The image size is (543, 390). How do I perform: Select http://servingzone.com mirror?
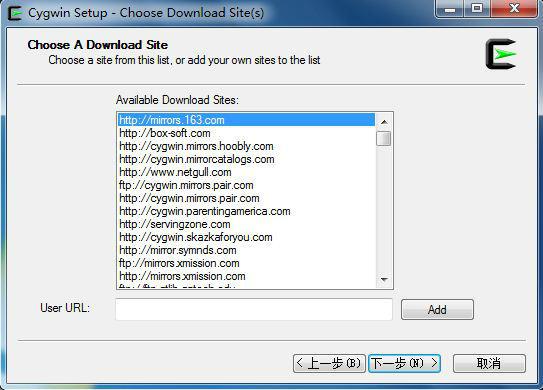click(x=246, y=224)
